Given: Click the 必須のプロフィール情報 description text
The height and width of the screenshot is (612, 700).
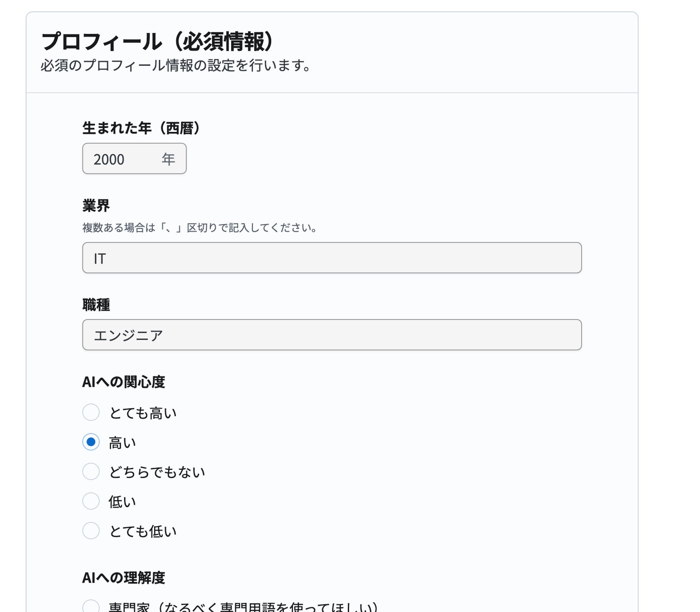Looking at the screenshot, I should click(x=176, y=66).
